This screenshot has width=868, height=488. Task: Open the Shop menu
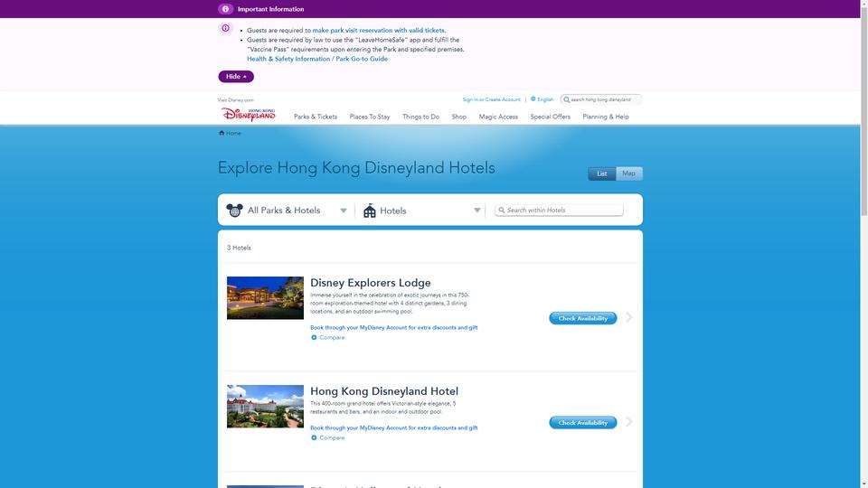tap(459, 117)
